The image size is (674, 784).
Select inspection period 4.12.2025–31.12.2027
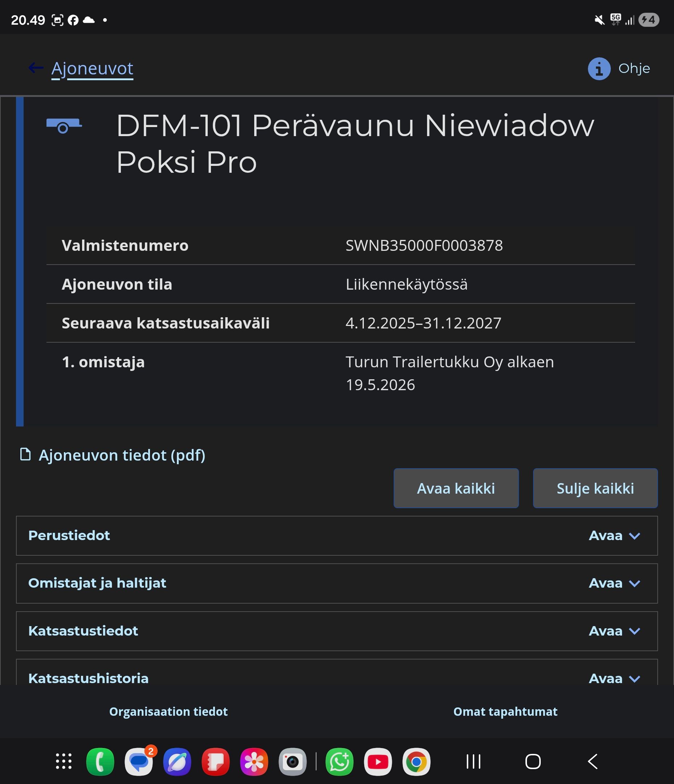click(x=423, y=323)
